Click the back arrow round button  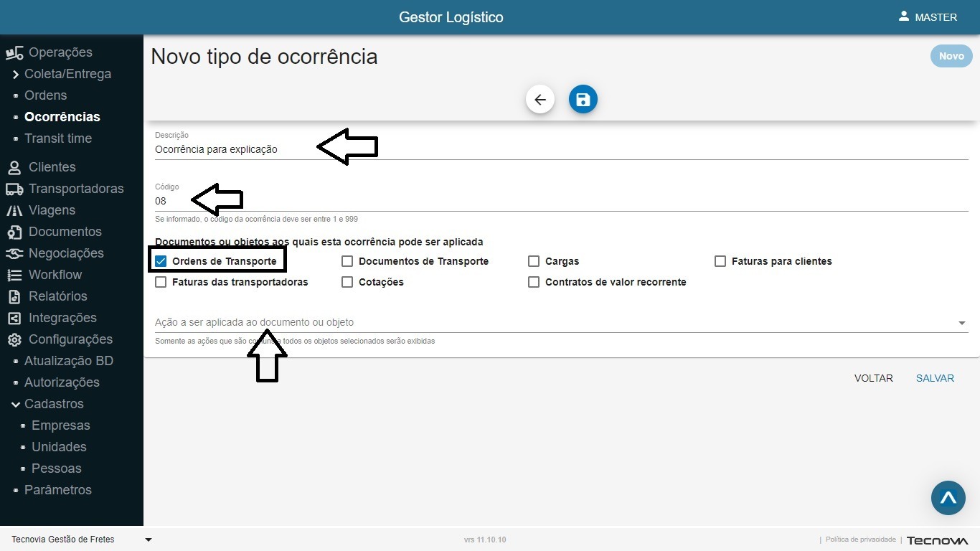tap(540, 100)
